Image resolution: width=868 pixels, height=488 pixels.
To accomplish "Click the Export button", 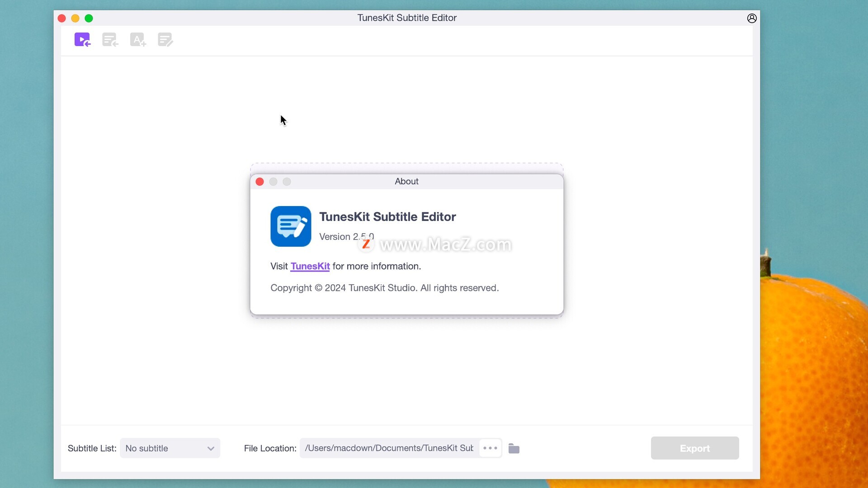I will point(695,448).
